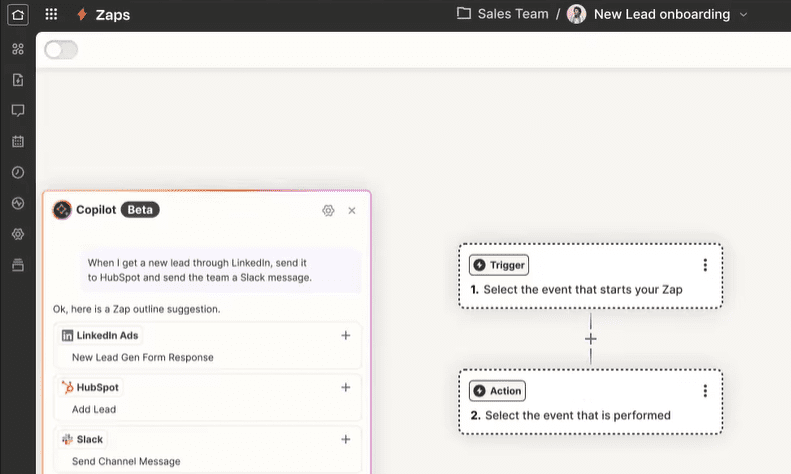The image size is (791, 474).
Task: Click the LinkedIn Ads app label
Action: click(x=100, y=335)
